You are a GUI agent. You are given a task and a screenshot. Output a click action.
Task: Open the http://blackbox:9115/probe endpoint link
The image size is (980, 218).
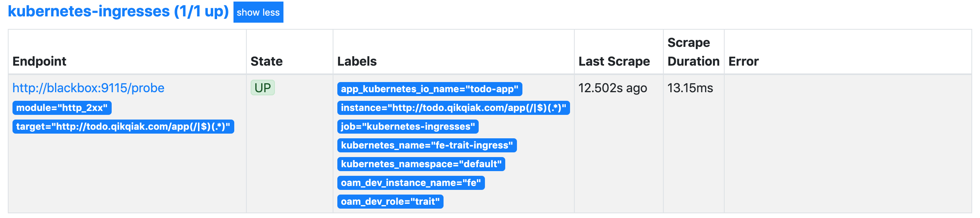[88, 88]
